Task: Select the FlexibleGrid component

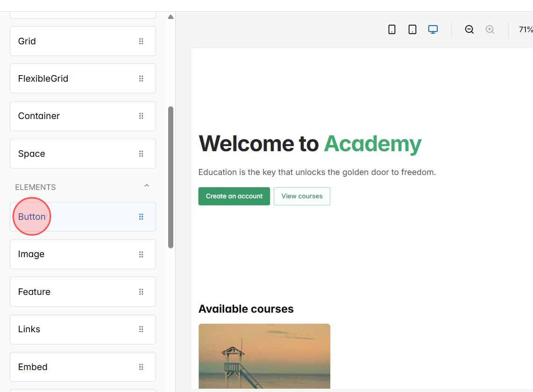Action: click(x=70, y=78)
